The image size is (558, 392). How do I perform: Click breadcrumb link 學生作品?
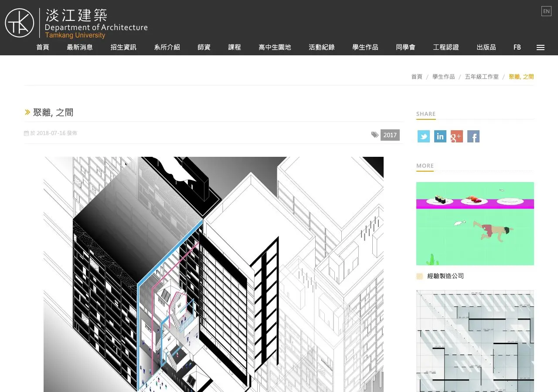[x=444, y=77]
